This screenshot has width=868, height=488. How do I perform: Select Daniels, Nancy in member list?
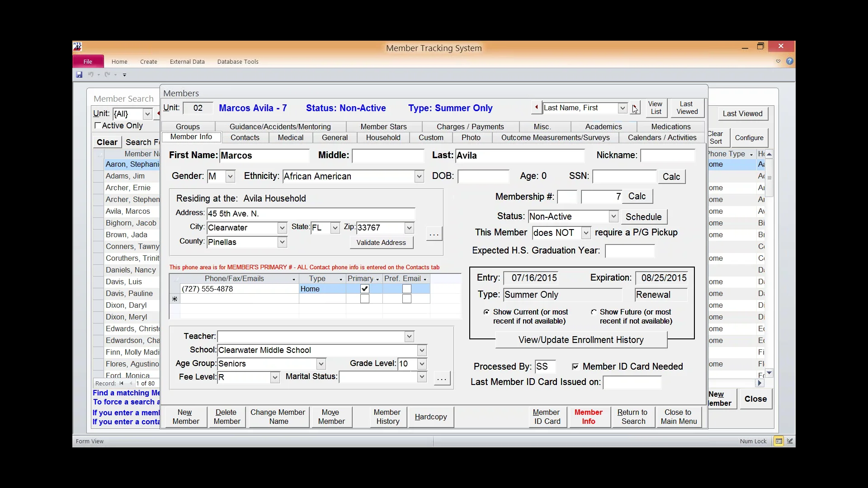click(x=131, y=270)
